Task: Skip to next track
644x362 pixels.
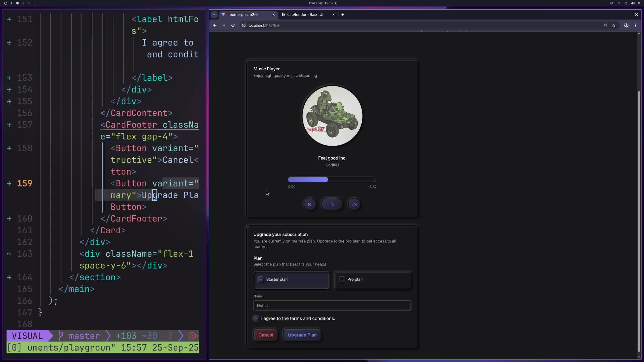Action: (x=354, y=204)
